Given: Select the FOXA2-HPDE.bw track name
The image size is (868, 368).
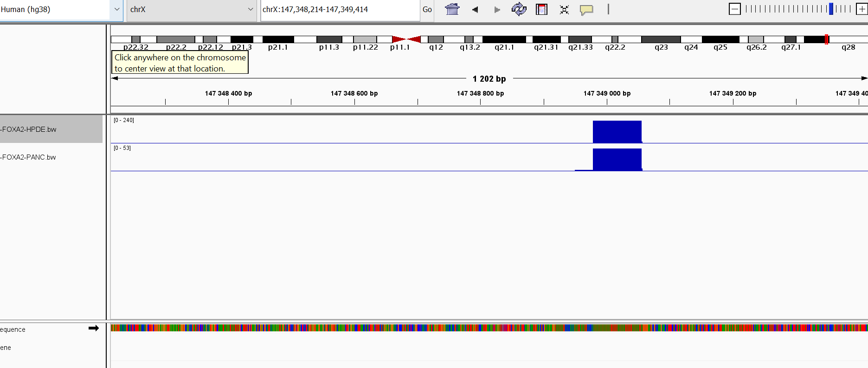Looking at the screenshot, I should coord(28,129).
